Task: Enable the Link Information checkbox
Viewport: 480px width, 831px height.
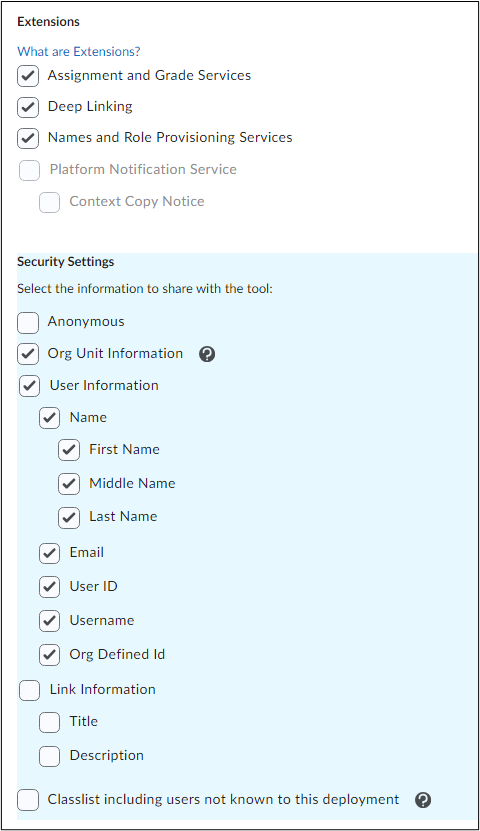Action: coord(30,690)
